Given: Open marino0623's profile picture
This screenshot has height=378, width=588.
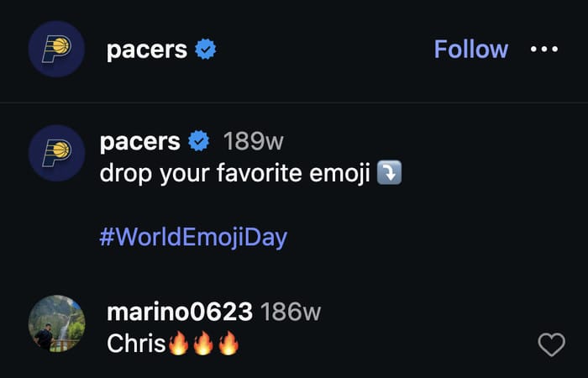Looking at the screenshot, I should coord(56,323).
